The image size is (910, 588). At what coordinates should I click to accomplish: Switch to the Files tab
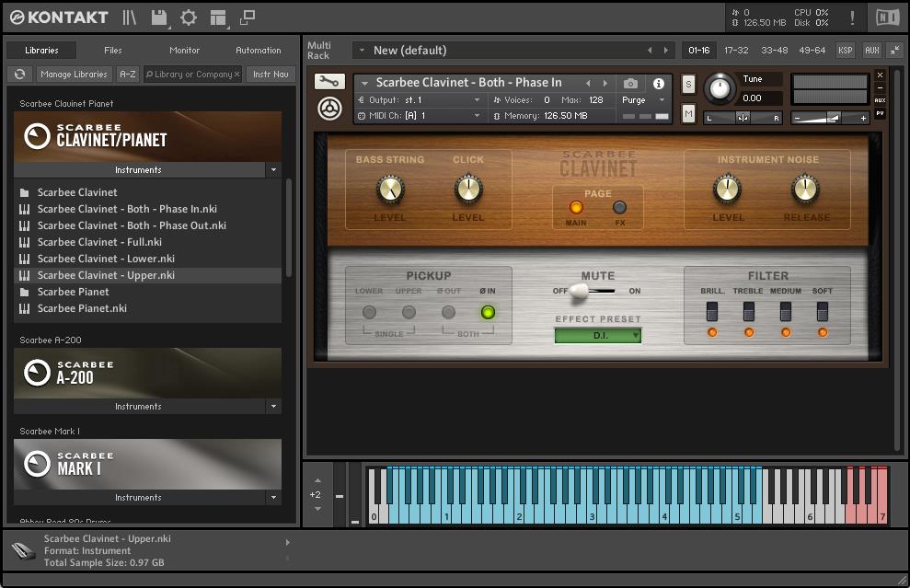tap(112, 51)
